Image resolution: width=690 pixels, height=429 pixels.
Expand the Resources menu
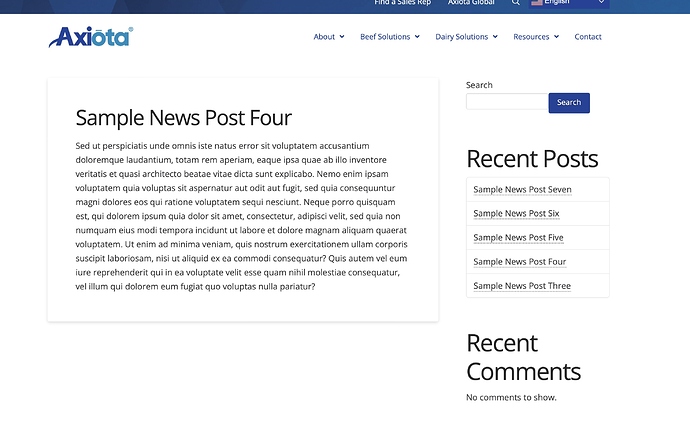(536, 37)
